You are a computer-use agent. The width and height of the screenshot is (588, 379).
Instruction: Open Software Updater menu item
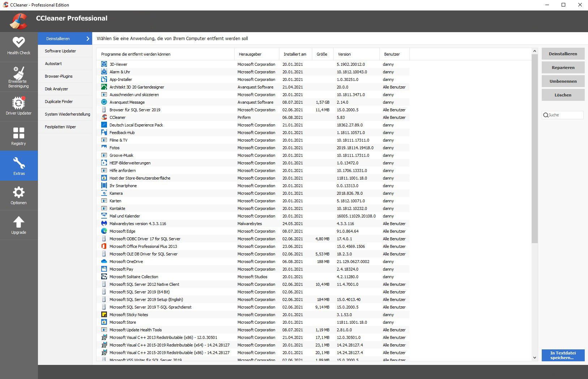60,51
